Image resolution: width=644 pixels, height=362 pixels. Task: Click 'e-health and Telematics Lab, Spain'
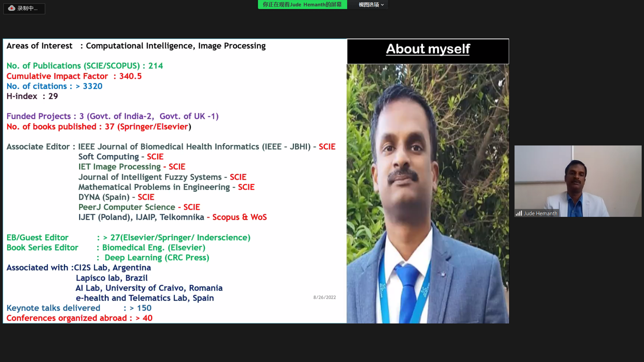tap(145, 298)
